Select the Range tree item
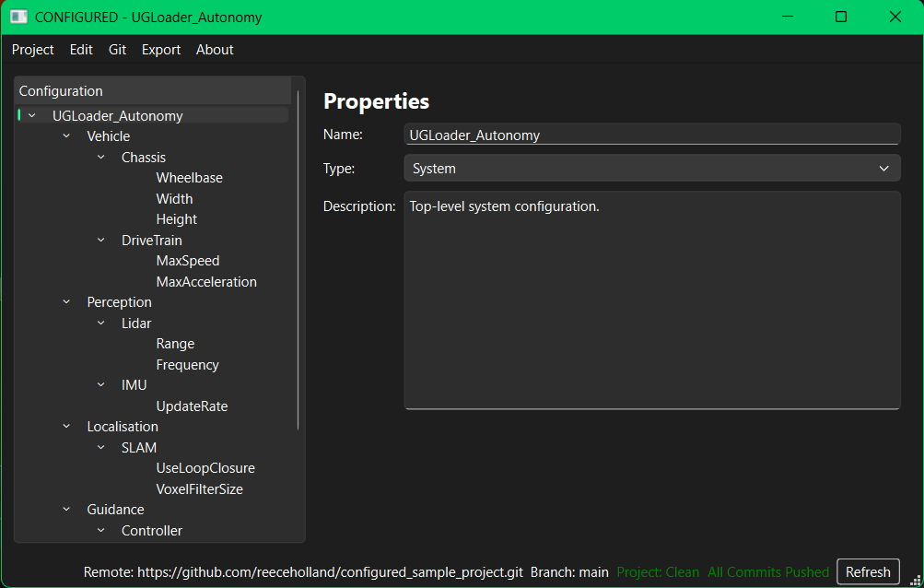The width and height of the screenshot is (924, 588). pos(175,344)
